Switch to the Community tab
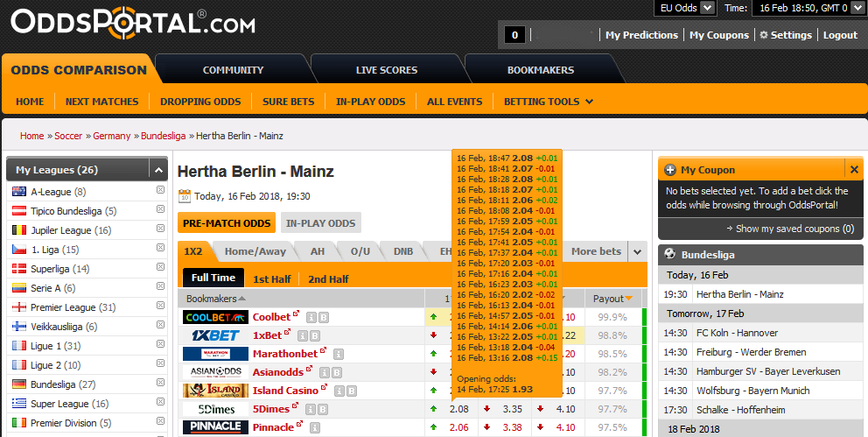 tap(233, 70)
